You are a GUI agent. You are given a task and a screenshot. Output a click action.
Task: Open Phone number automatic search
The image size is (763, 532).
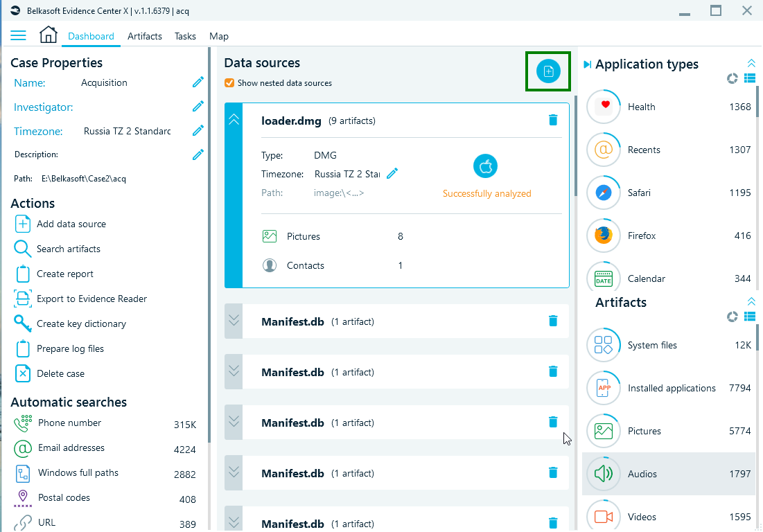(105, 423)
